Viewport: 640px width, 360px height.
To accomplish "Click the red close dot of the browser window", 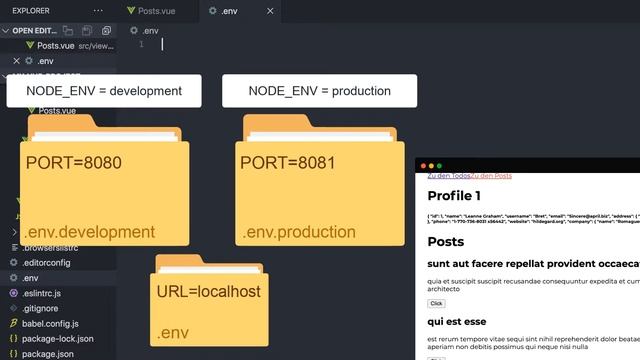I will click(x=423, y=166).
